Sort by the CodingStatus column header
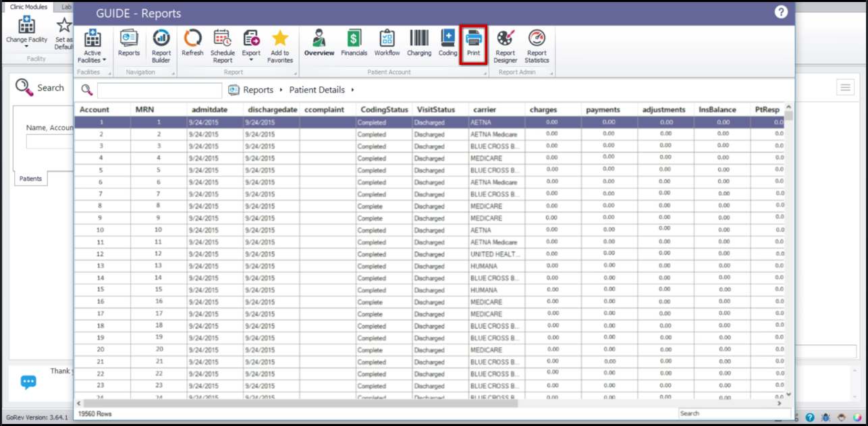Screen dimensions: 868x426 [x=384, y=109]
